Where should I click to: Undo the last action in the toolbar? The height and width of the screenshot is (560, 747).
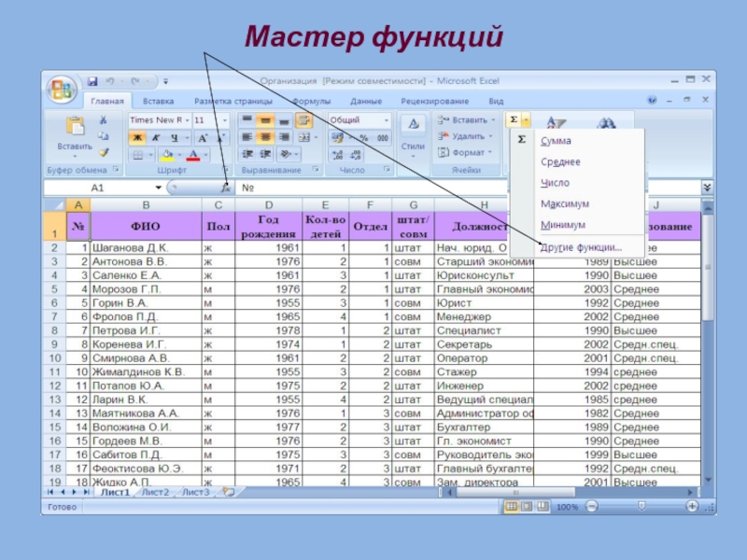click(110, 81)
